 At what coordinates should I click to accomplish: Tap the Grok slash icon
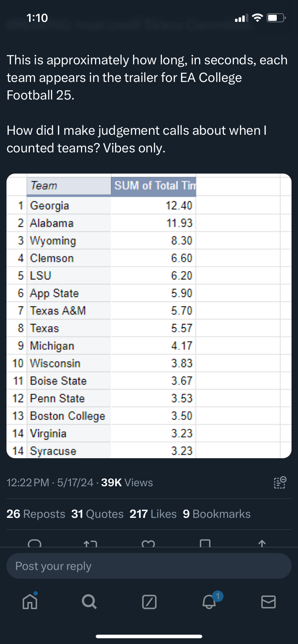(x=149, y=602)
